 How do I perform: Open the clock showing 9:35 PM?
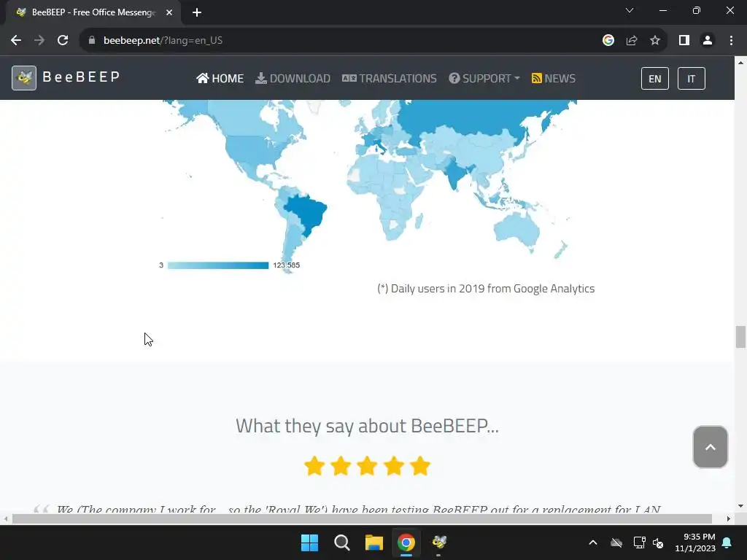[x=695, y=542]
